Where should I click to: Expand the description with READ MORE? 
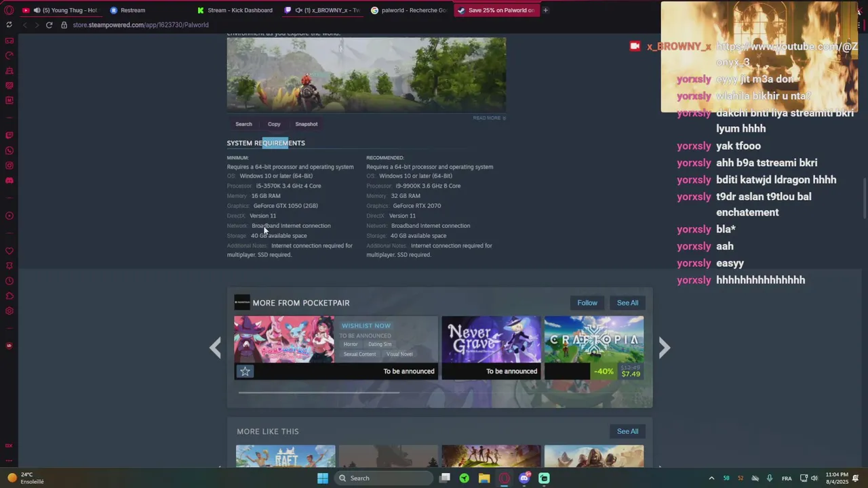[489, 118]
